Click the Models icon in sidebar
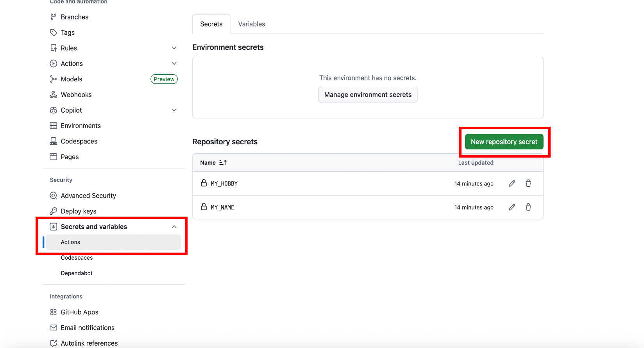This screenshot has width=644, height=348. click(54, 79)
